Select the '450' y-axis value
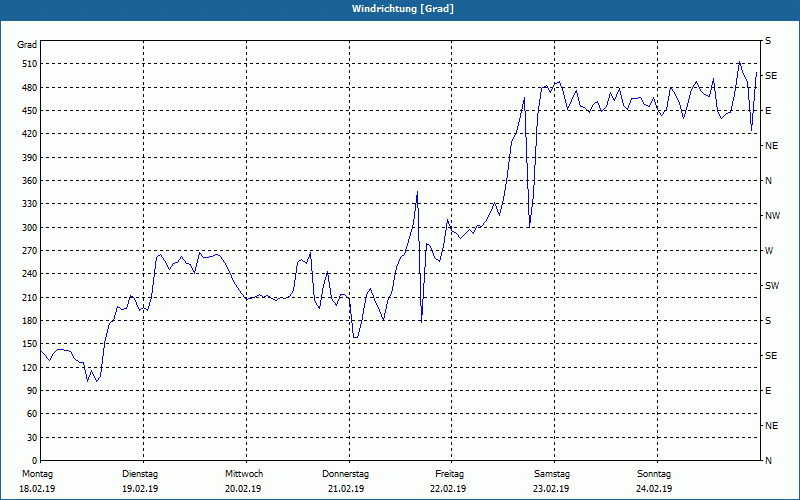This screenshot has height=500, width=800. (30, 111)
